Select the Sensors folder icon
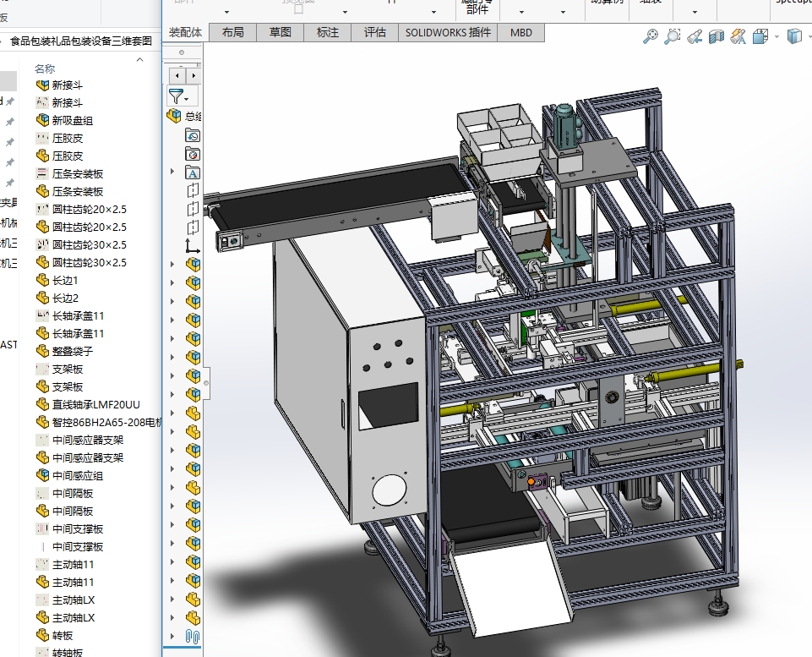Screen dimensions: 812x657 (x=193, y=154)
